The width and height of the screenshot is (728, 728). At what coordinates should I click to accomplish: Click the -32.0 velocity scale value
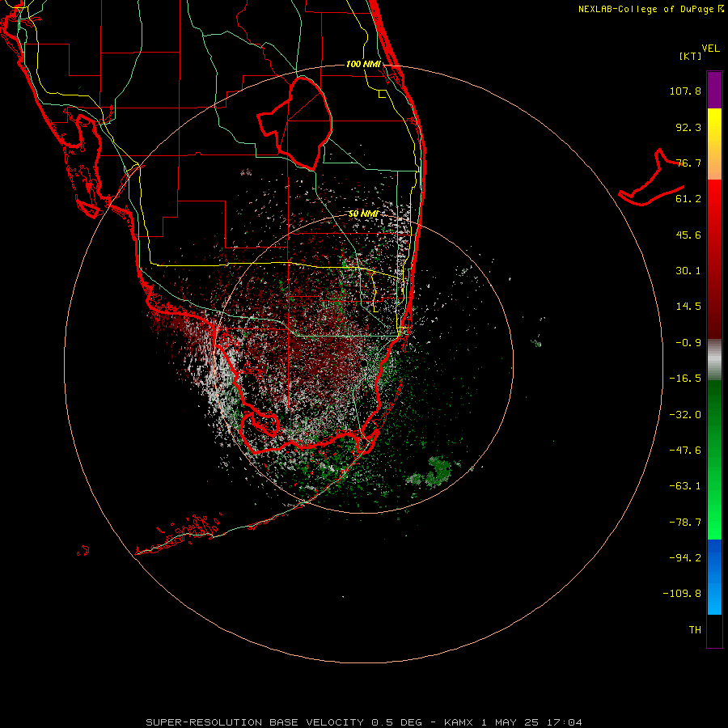coord(685,415)
